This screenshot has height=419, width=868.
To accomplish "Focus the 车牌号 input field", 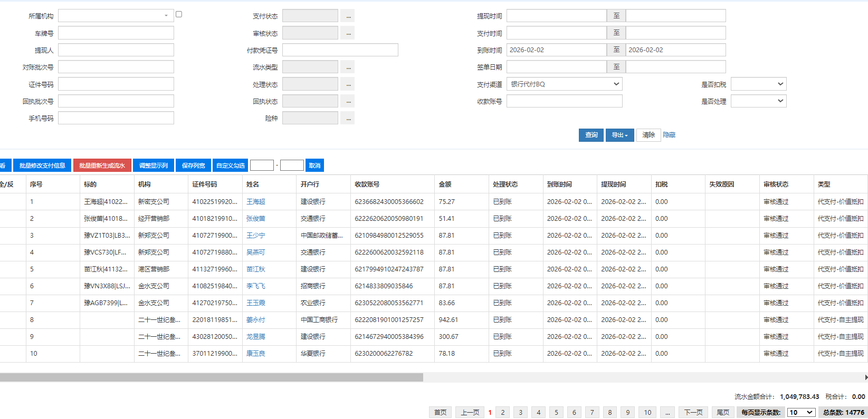I will pyautogui.click(x=116, y=33).
